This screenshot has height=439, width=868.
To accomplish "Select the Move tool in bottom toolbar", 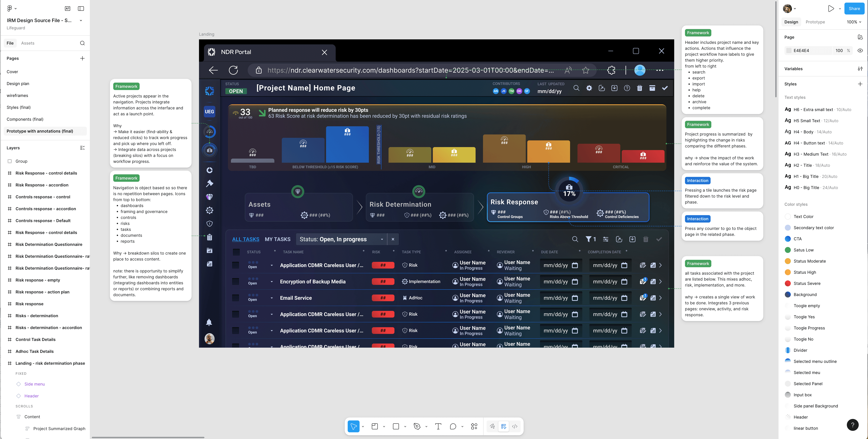I will 353,427.
